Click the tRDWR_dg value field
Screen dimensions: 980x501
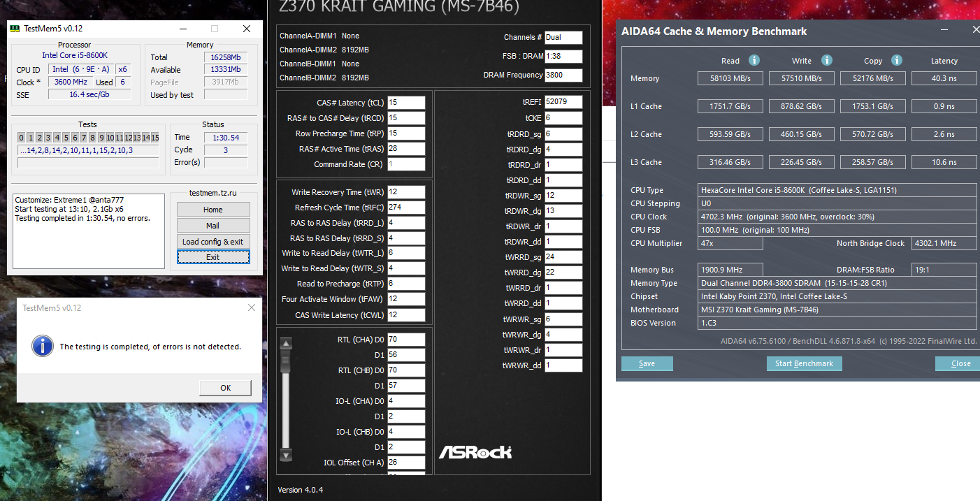click(x=563, y=211)
